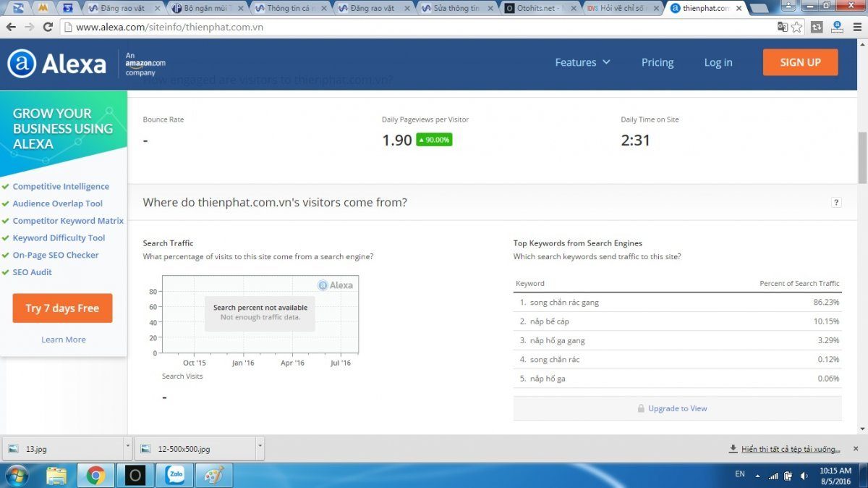This screenshot has height=488, width=868.
Task: Click the browser forward arrow
Action: [30, 27]
